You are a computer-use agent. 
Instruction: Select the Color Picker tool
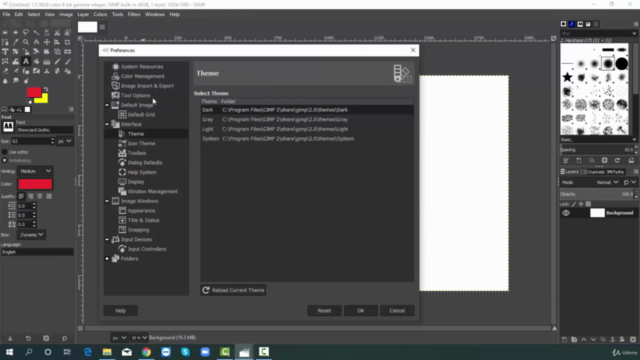(x=16, y=42)
